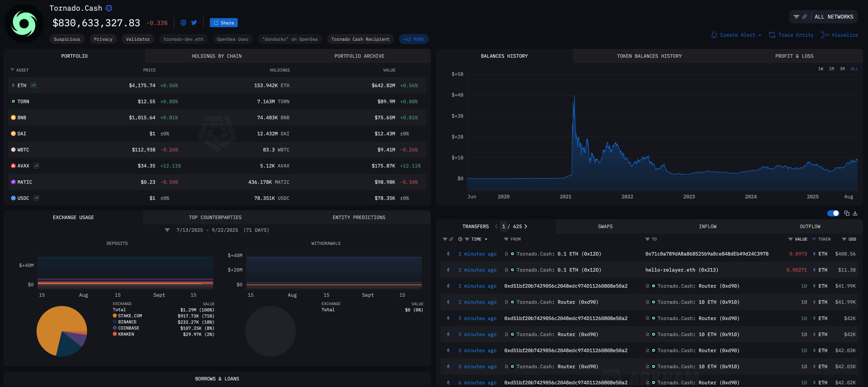The width and height of the screenshot is (868, 387).
Task: Open the TOP COUNTERPARTIES tab
Action: (215, 217)
